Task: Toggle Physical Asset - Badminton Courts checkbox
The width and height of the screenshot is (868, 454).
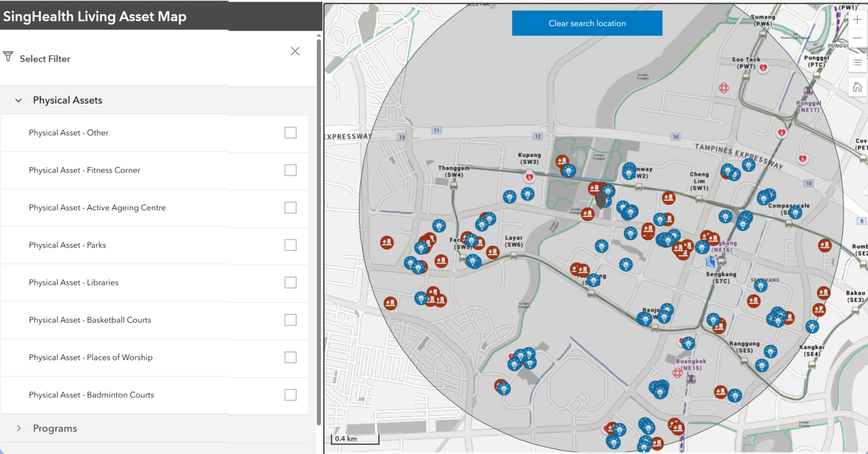Action: click(290, 395)
